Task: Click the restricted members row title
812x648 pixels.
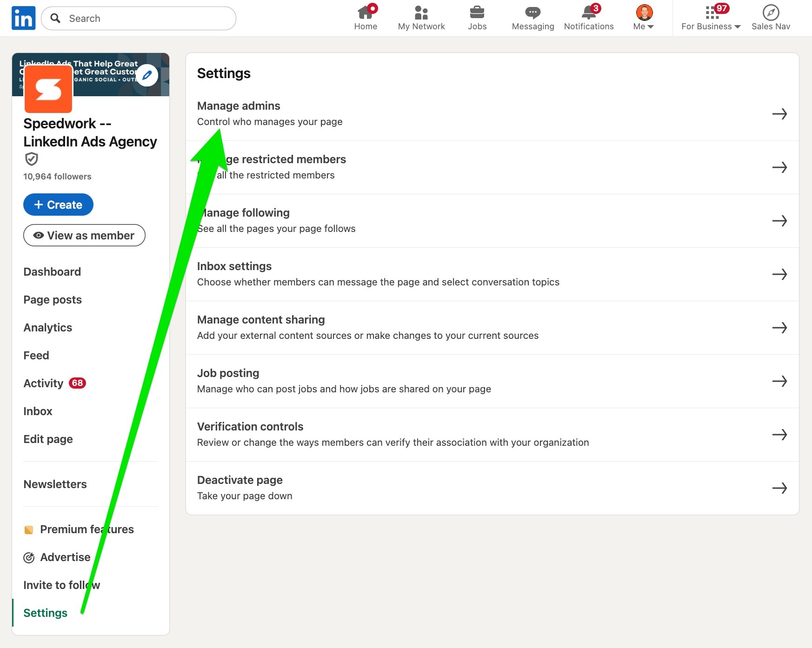Action: coord(272,159)
